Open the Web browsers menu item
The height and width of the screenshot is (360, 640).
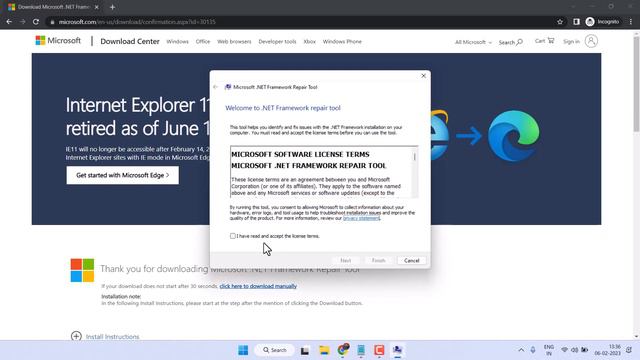pyautogui.click(x=234, y=42)
